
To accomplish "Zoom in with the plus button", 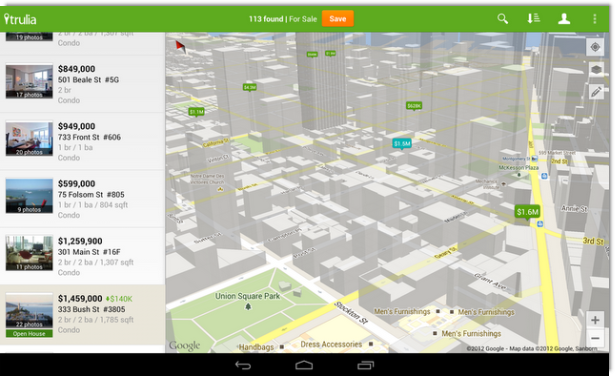I will [x=595, y=320].
